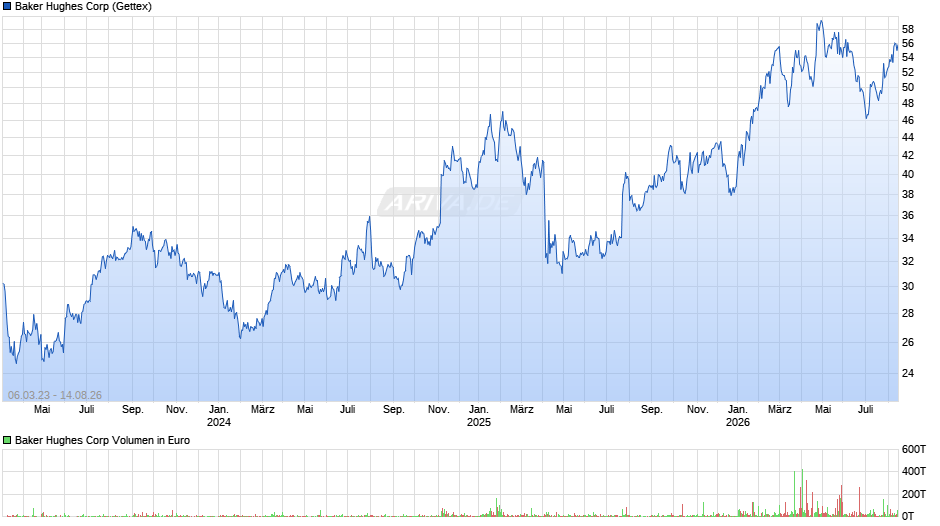
Task: Click the 48 price axis label
Action: click(x=908, y=104)
